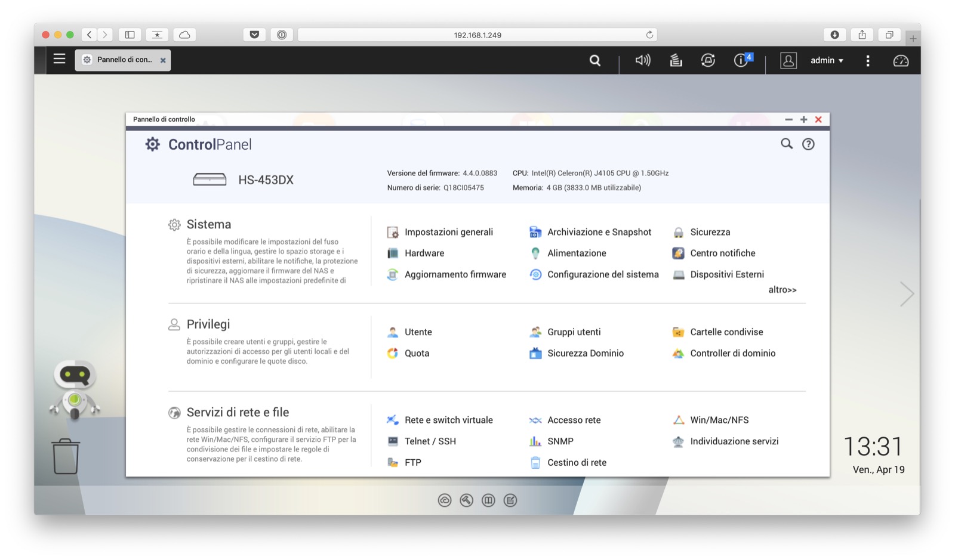Viewport: 955px width, 560px height.
Task: Reload the page in Safari
Action: coord(649,35)
